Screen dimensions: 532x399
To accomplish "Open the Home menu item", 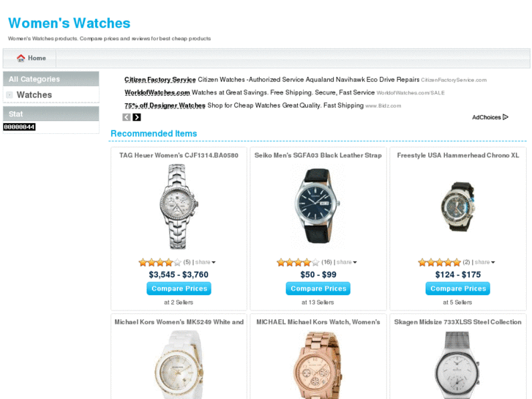I will click(31, 58).
